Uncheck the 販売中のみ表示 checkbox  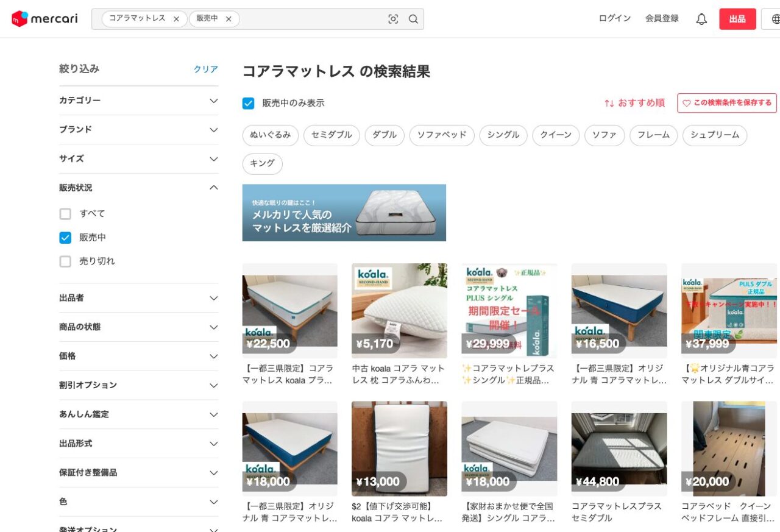(249, 103)
